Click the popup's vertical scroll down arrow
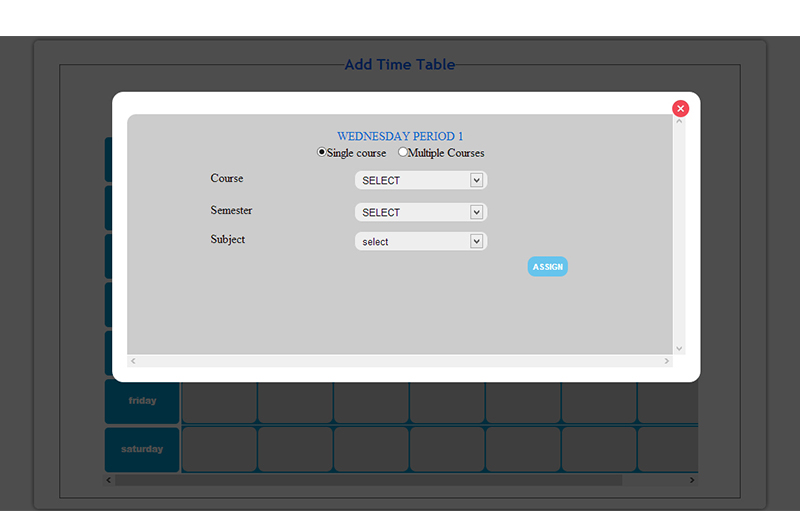Viewport: 800px width, 528px height. coord(680,348)
